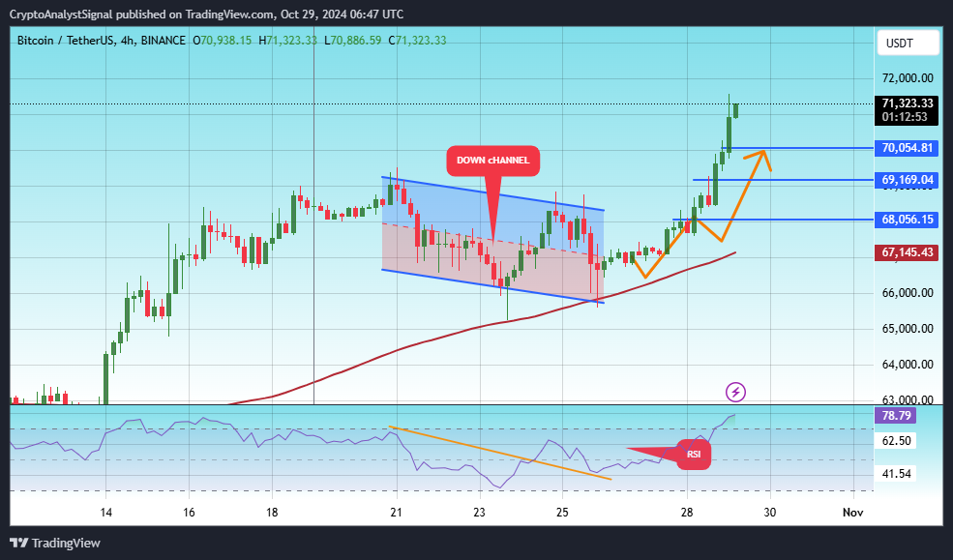The width and height of the screenshot is (953, 560).
Task: Select the 70,054.81 price level label
Action: click(x=907, y=148)
